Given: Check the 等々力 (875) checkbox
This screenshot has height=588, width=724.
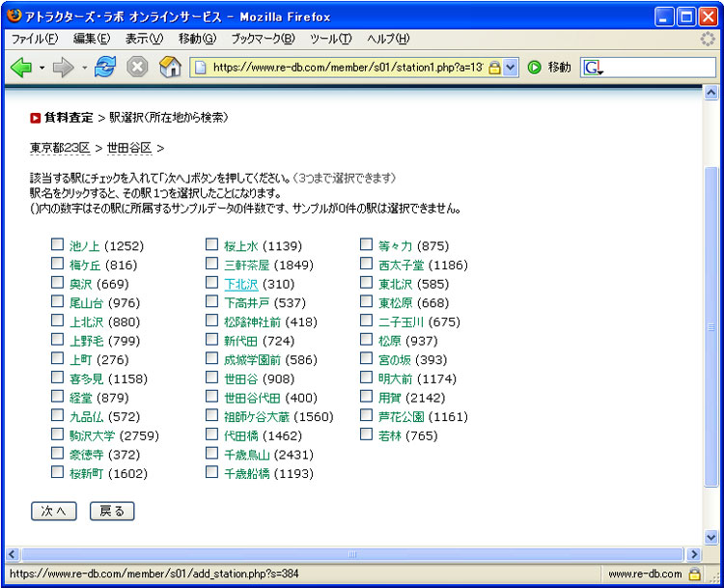Looking at the screenshot, I should tap(366, 244).
